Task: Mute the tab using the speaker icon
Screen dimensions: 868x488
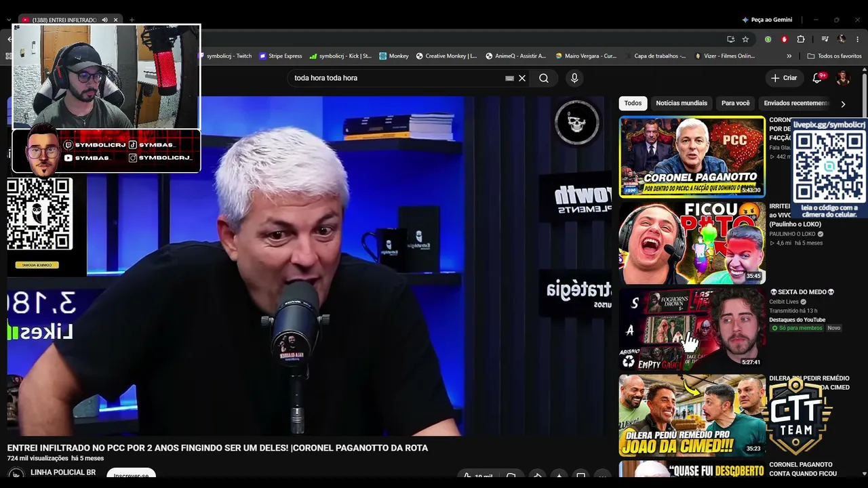Action: [104, 20]
